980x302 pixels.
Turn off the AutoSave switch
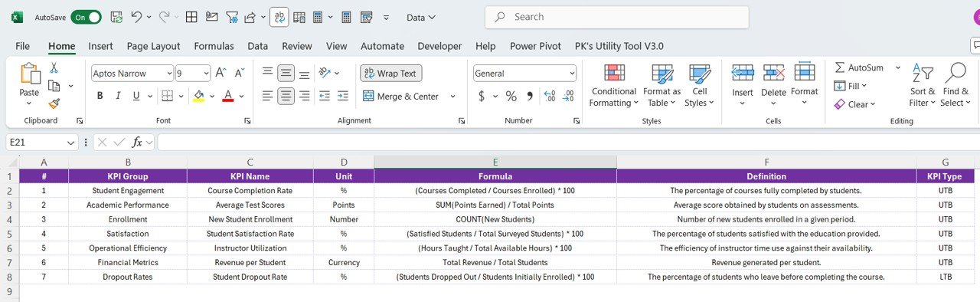coord(86,17)
